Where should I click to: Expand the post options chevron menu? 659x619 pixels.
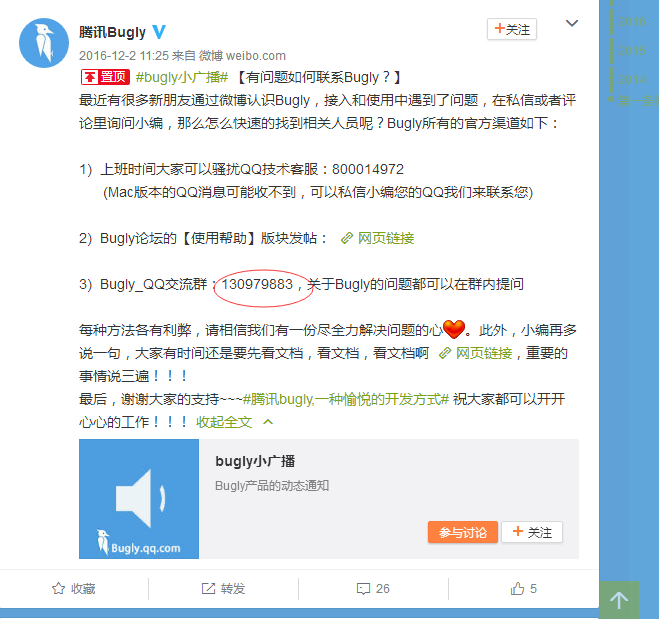pyautogui.click(x=572, y=23)
